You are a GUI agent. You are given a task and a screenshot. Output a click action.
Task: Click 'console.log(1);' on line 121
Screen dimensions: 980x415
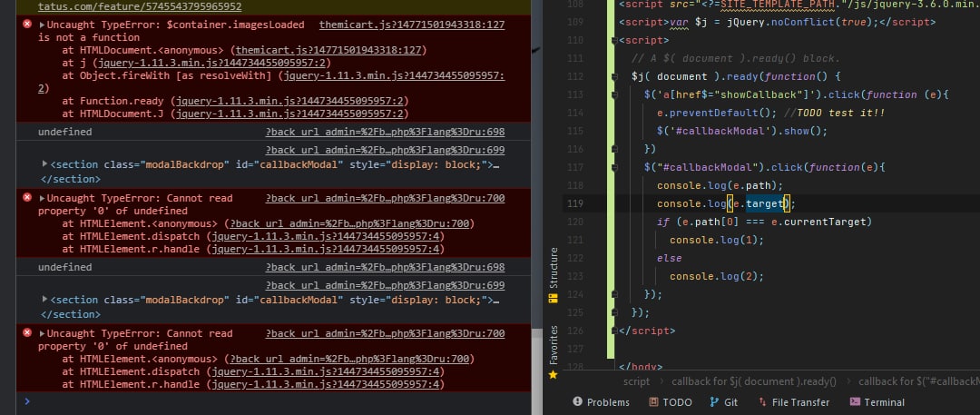click(716, 240)
